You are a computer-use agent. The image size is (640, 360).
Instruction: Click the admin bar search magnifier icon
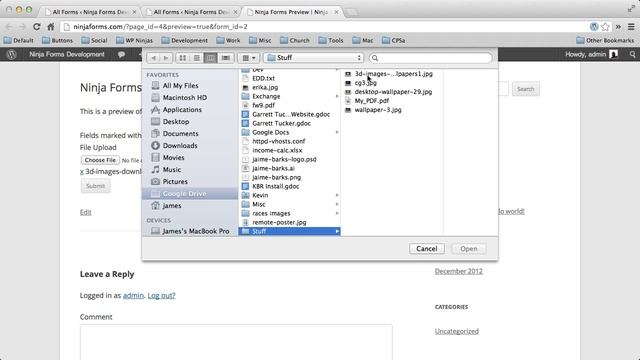(x=632, y=54)
